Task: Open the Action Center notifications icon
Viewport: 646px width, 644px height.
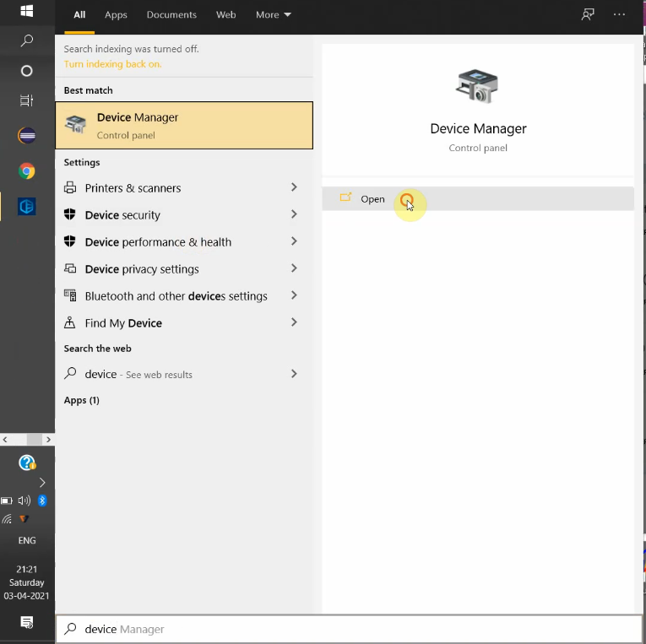Action: (x=27, y=622)
